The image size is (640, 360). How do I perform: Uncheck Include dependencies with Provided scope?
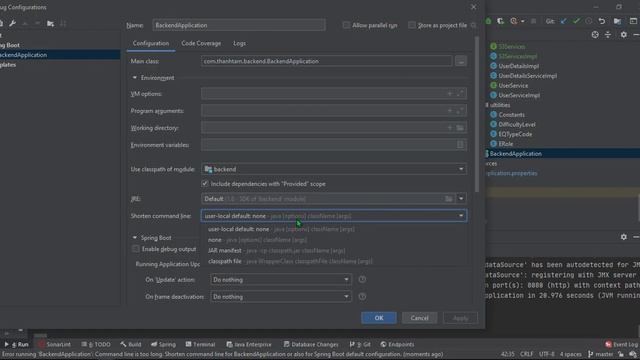pos(205,184)
